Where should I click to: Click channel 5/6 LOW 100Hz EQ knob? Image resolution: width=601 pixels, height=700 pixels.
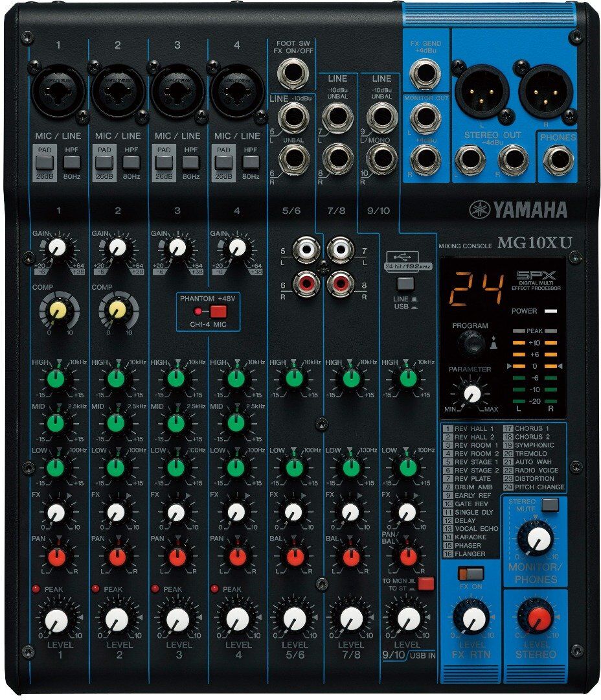294,468
